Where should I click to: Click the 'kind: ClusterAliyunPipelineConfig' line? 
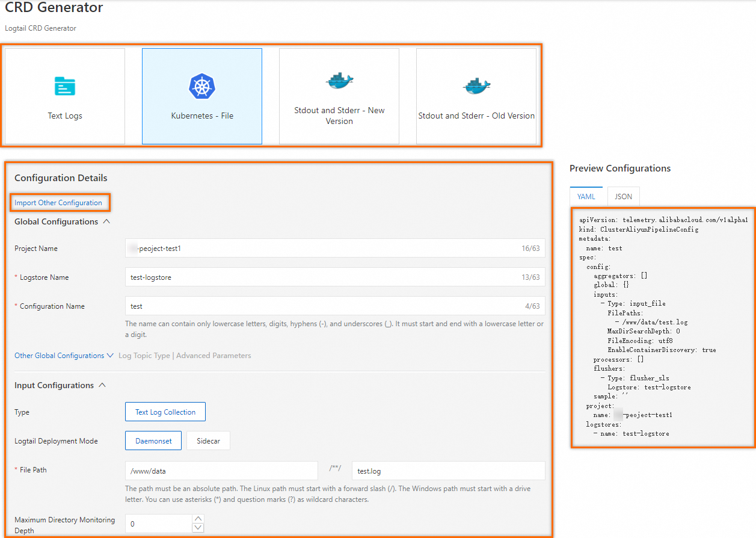[639, 229]
